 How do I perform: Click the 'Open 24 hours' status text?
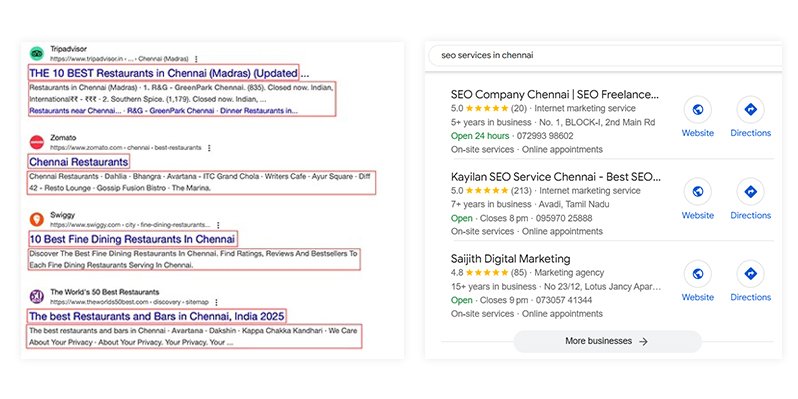[480, 136]
